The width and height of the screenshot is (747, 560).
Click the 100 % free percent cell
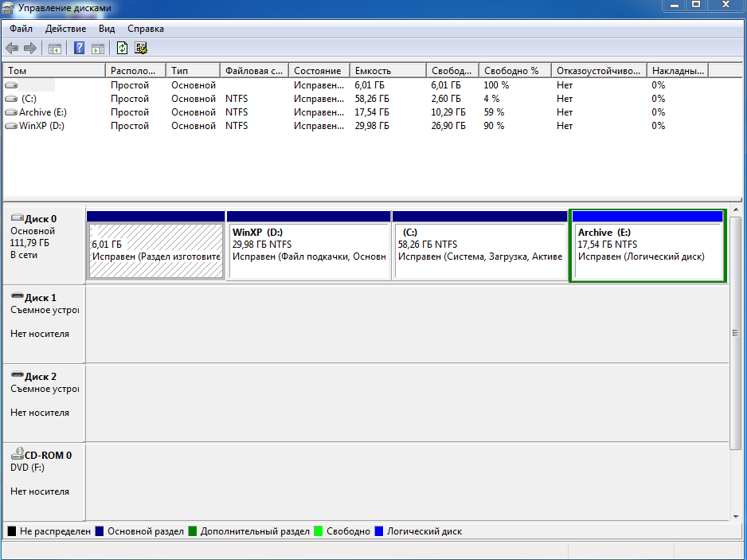click(496, 85)
